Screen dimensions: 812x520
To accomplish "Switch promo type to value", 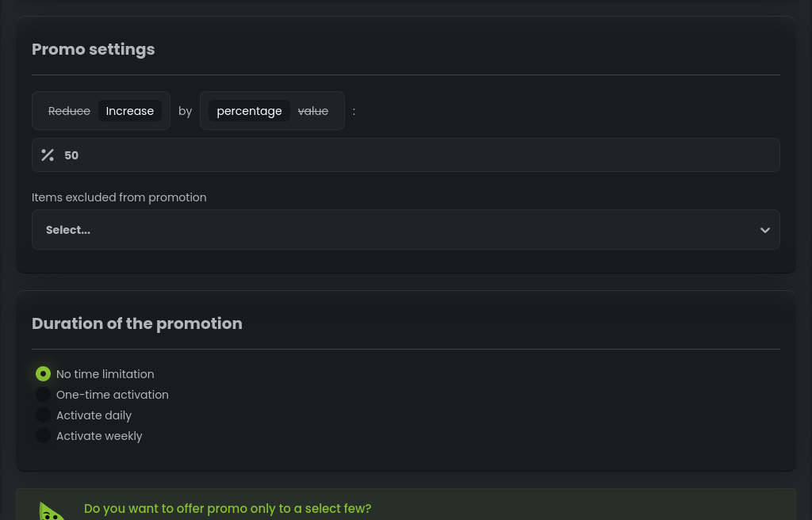I will point(313,111).
